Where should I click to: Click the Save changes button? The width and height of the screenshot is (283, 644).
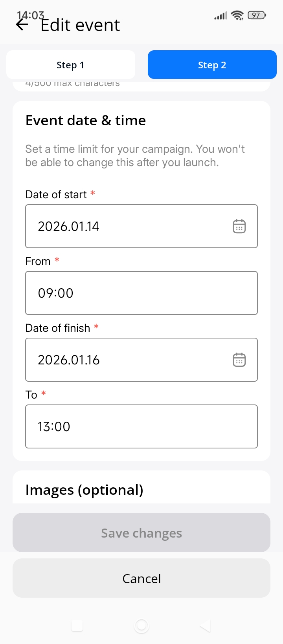tap(141, 532)
